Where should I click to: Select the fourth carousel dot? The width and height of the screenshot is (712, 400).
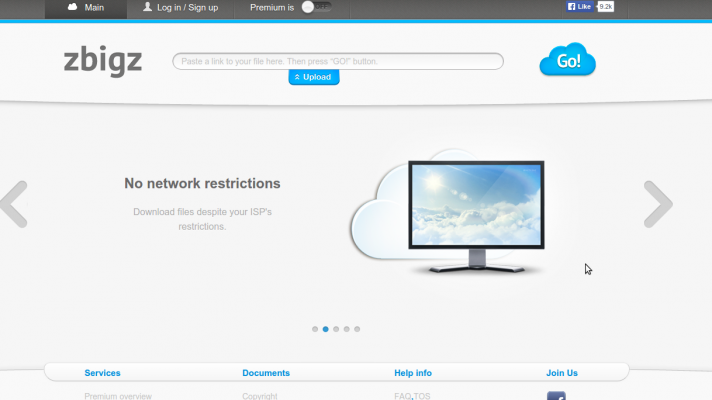coord(346,329)
